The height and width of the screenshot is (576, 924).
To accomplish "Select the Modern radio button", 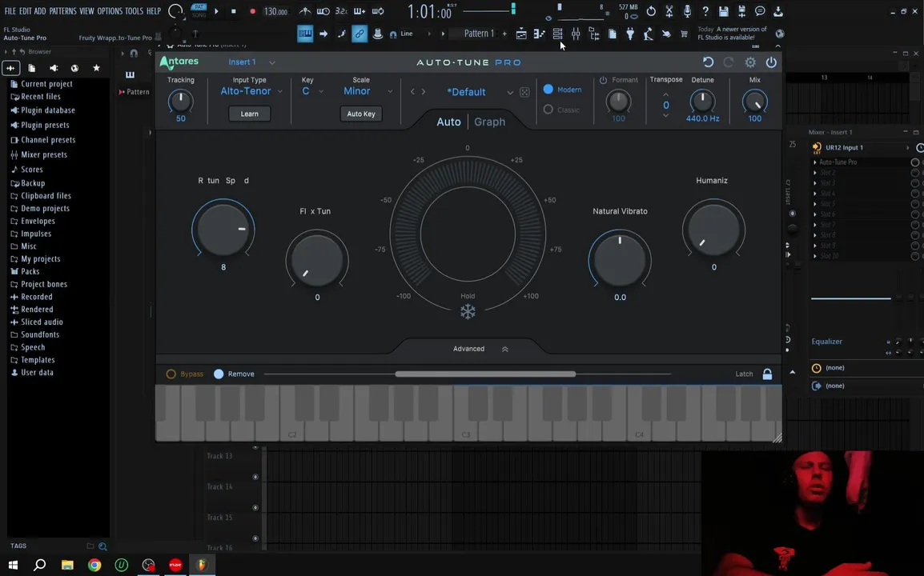I will (x=548, y=90).
